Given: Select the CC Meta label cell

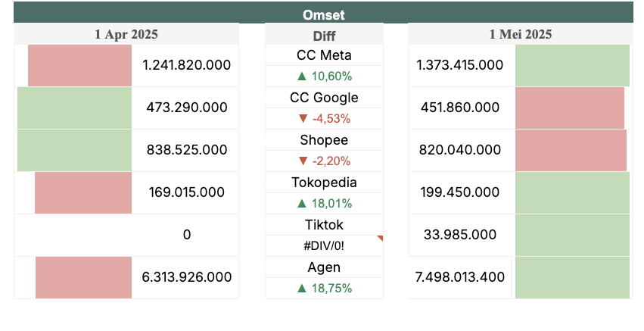Looking at the screenshot, I should click(324, 55).
